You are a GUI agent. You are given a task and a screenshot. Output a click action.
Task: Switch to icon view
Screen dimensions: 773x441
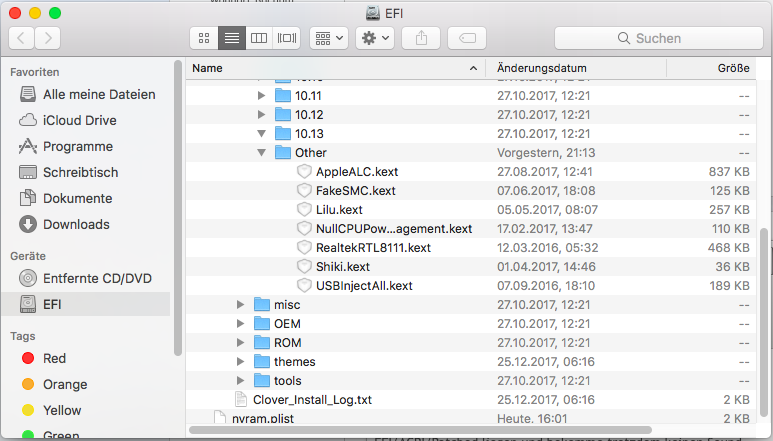(x=204, y=38)
